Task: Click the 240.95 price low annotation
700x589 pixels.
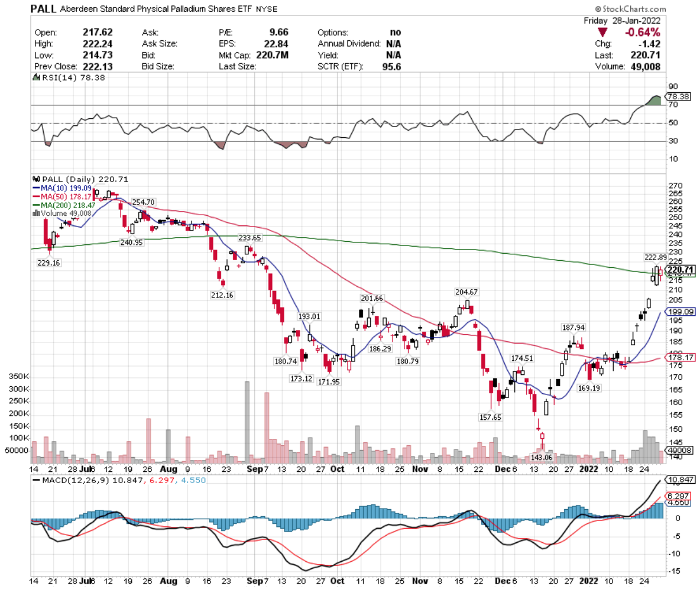Action: point(131,242)
